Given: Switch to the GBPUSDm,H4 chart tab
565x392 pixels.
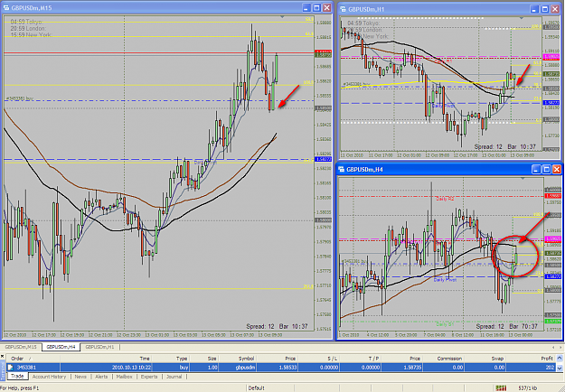Looking at the screenshot, I should point(61,347).
